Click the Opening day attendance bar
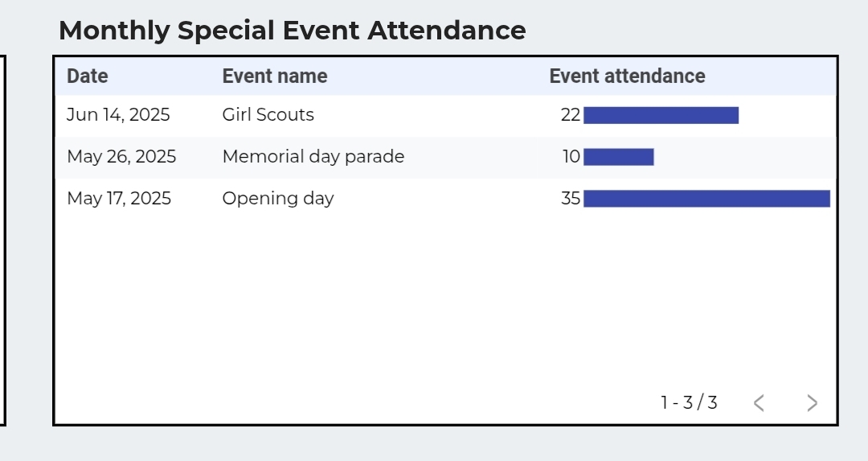Image resolution: width=868 pixels, height=461 pixels. (706, 199)
